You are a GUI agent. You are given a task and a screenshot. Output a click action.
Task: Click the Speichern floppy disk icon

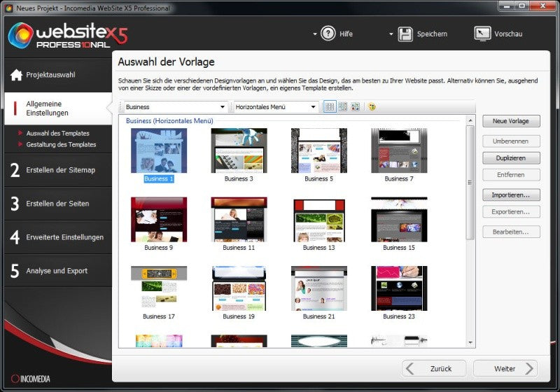[405, 34]
